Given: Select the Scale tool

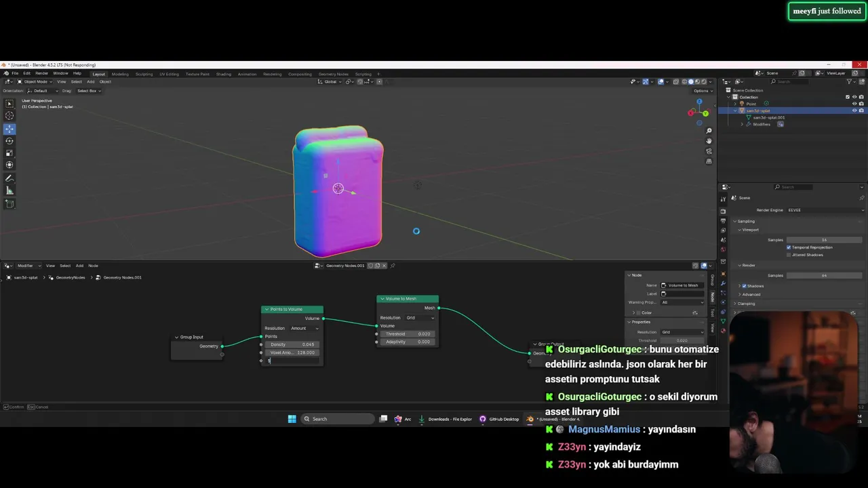Looking at the screenshot, I should (9, 152).
